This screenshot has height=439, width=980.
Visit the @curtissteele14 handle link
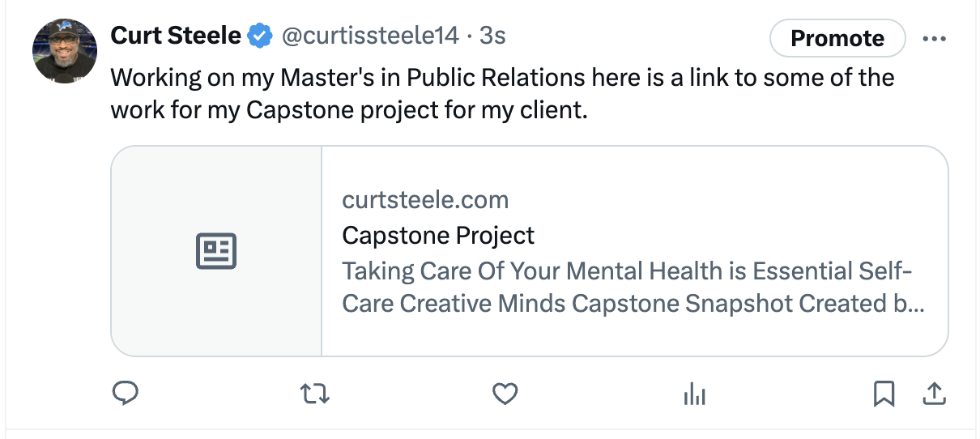click(371, 36)
